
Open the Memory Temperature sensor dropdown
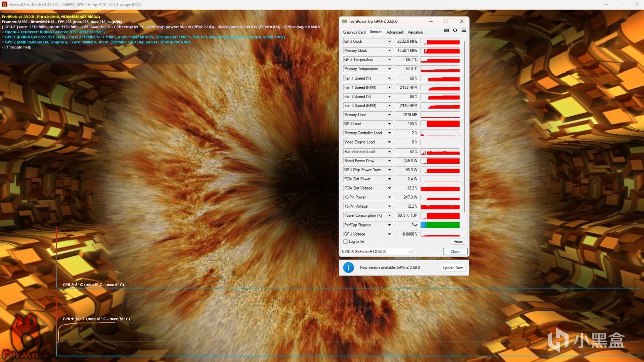pos(389,69)
